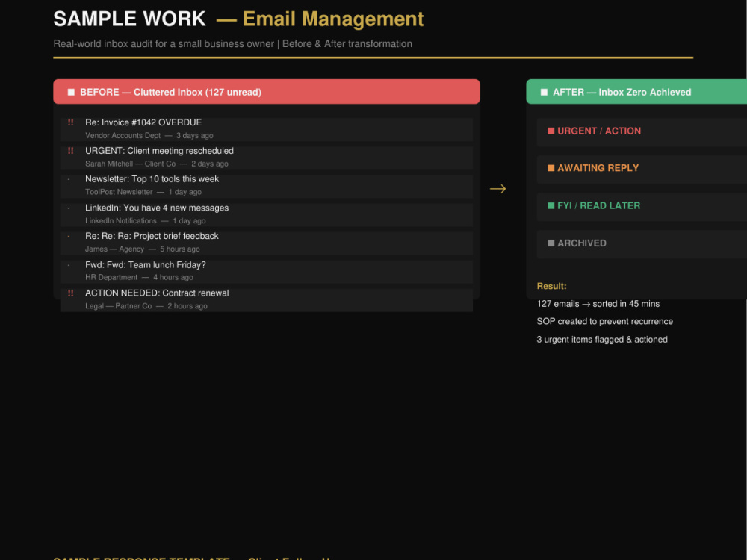The height and width of the screenshot is (560, 747).
Task: Click subtitle 'Real-world inbox audit for a small business owner'
Action: tap(164, 44)
